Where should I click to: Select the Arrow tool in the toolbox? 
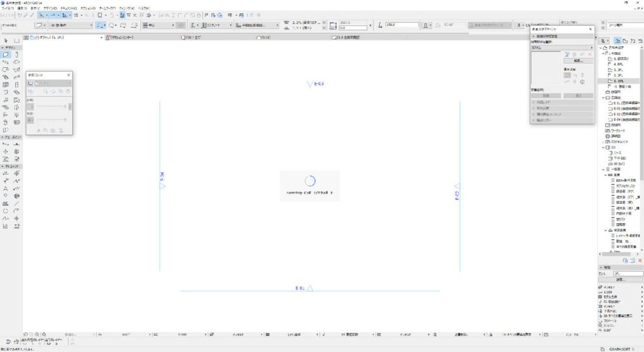tap(6, 41)
